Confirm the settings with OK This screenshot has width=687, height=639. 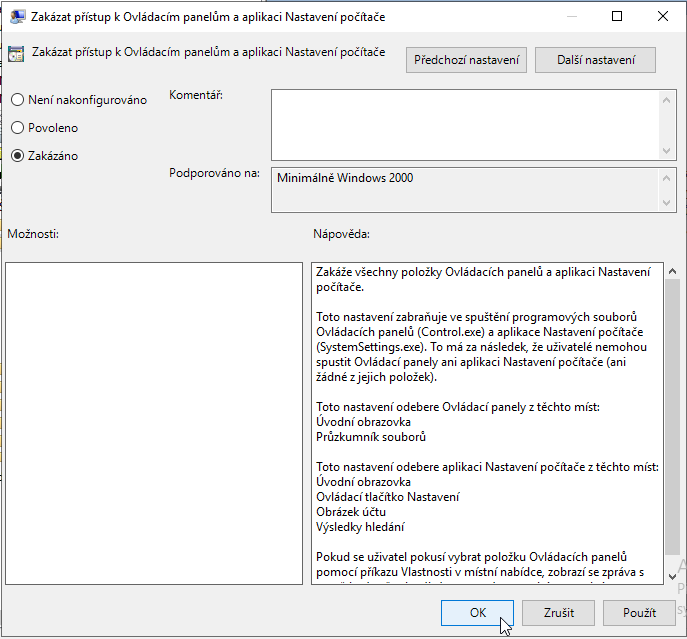477,613
